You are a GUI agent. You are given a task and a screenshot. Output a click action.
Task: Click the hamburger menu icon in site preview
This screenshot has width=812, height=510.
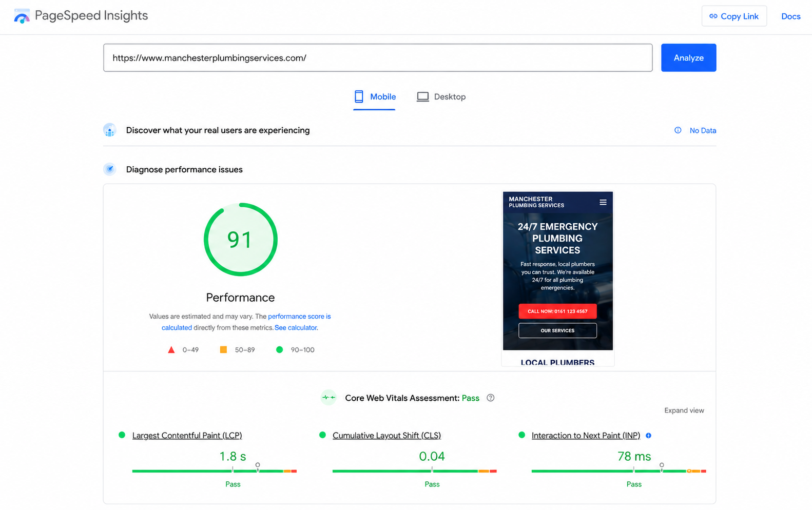click(x=603, y=202)
